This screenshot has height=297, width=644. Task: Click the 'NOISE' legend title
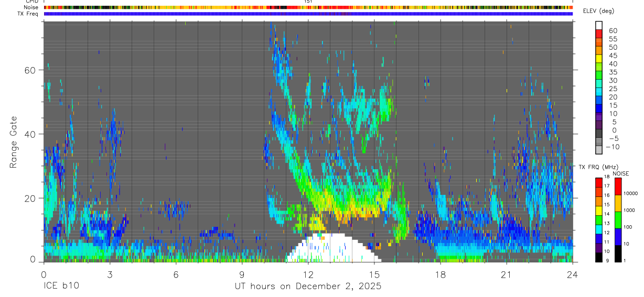pyautogui.click(x=621, y=173)
